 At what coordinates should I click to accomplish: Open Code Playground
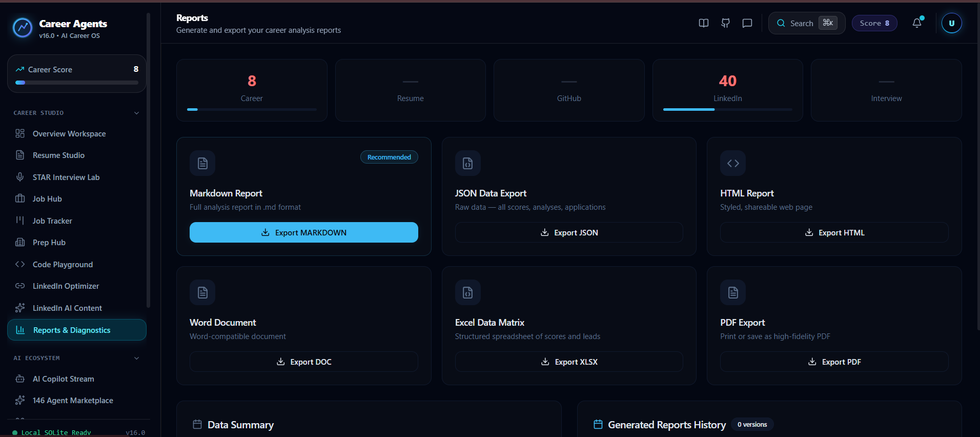77,264
